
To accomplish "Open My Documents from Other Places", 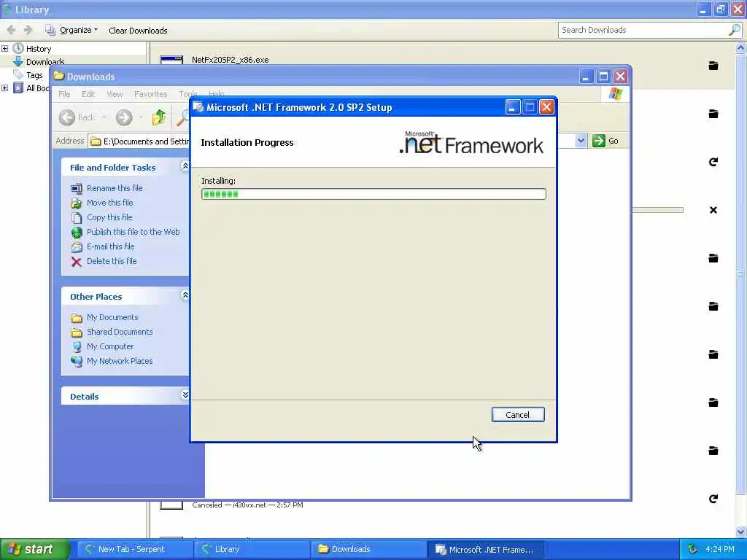I will [x=112, y=318].
